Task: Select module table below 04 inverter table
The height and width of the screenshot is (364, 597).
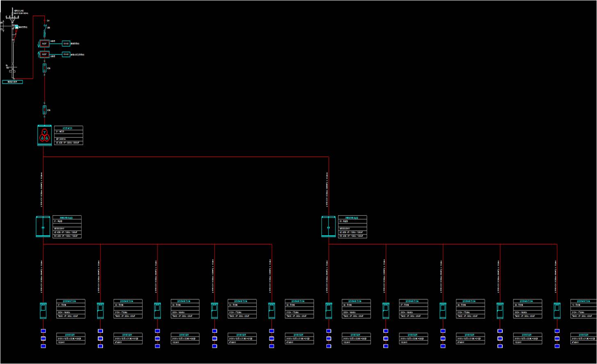Action: click(242, 339)
